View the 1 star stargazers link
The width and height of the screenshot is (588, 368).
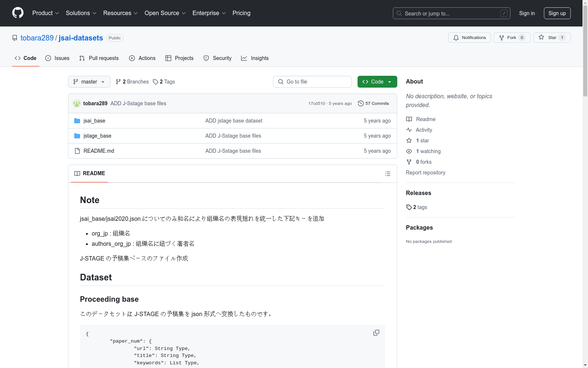417,141
